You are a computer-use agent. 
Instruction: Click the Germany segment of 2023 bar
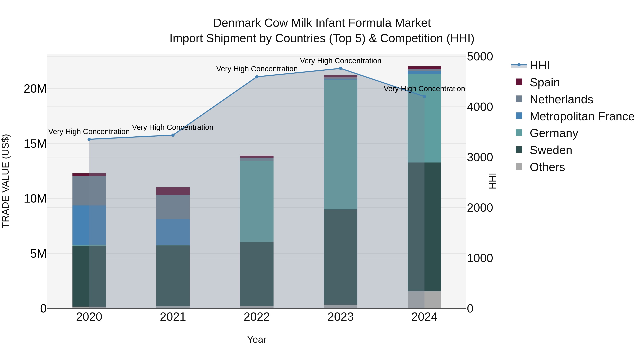tap(340, 144)
